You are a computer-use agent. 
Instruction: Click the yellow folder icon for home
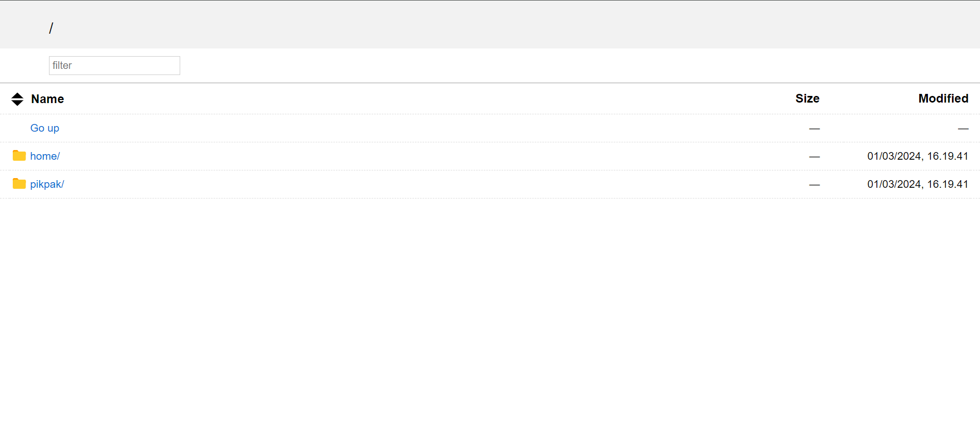point(19,156)
